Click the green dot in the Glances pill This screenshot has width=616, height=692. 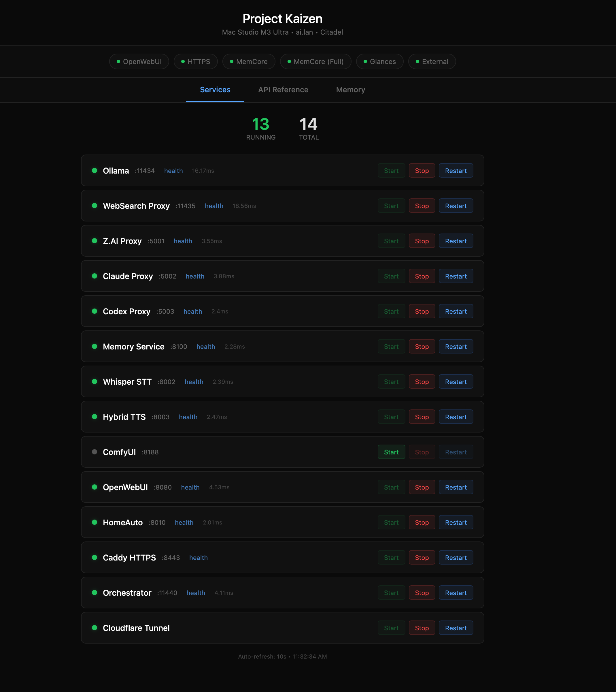coord(366,61)
